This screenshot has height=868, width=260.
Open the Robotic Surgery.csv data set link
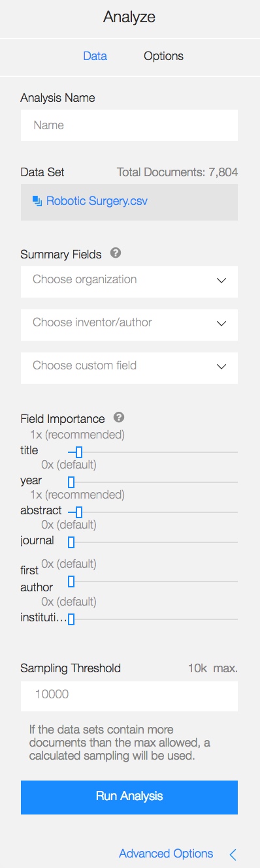pyautogui.click(x=97, y=201)
